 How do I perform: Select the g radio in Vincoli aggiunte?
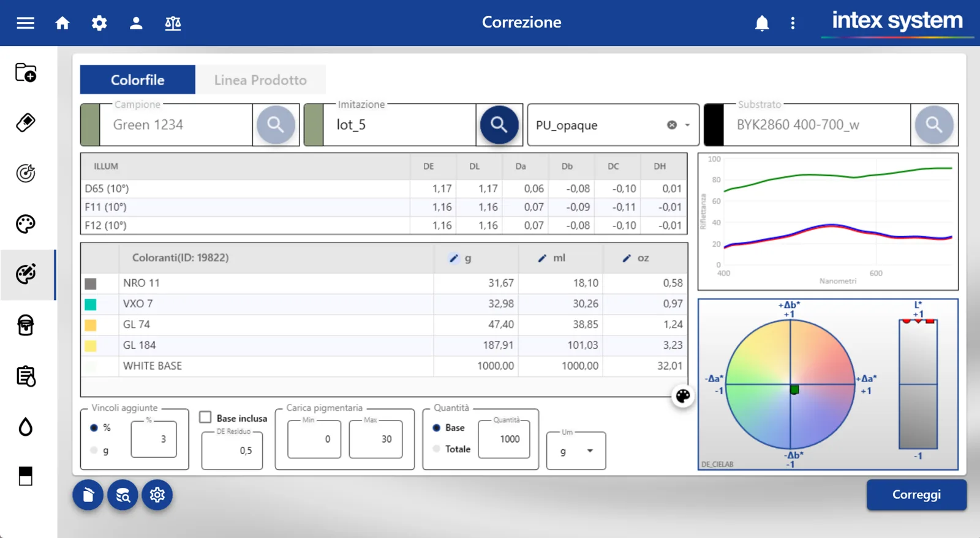coord(94,450)
